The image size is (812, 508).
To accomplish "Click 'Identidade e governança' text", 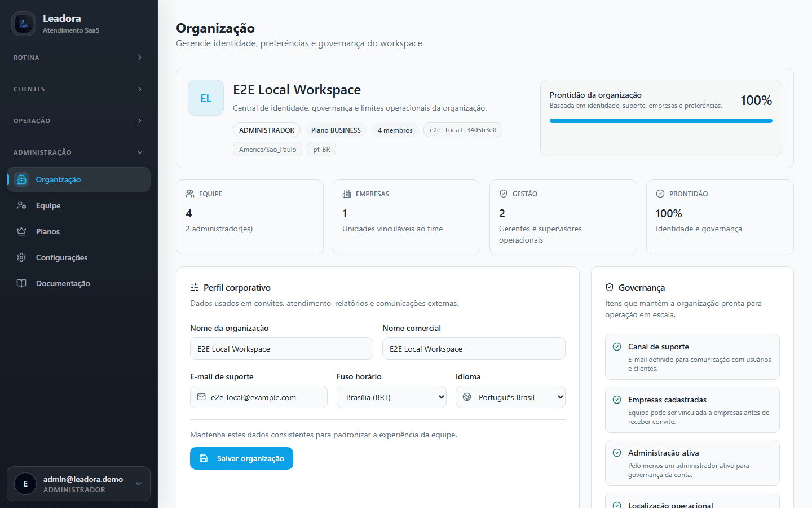I will [699, 229].
